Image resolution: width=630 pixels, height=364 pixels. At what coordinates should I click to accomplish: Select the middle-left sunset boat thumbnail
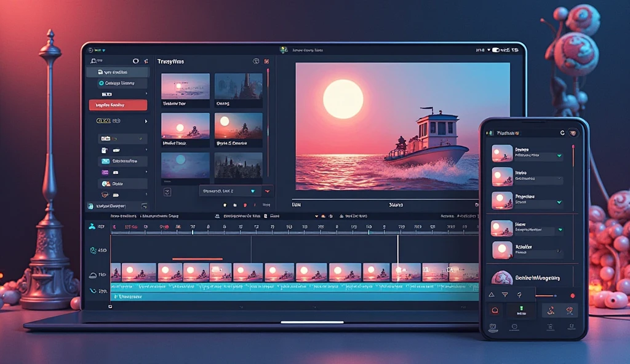[x=185, y=126]
